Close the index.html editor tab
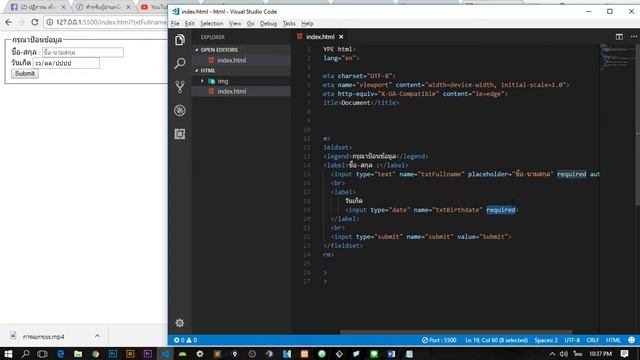 pos(341,37)
